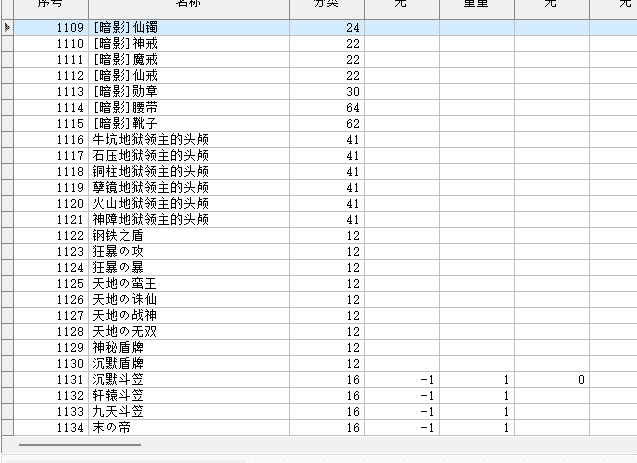
Task: Select the [暗影]腰带 row name
Action: click(189, 108)
